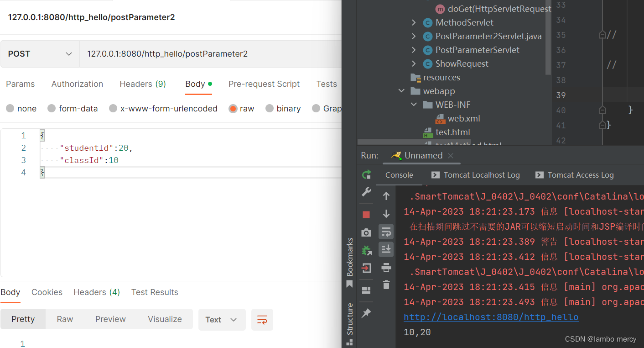
Task: Open the POST method dropdown
Action: 40,54
